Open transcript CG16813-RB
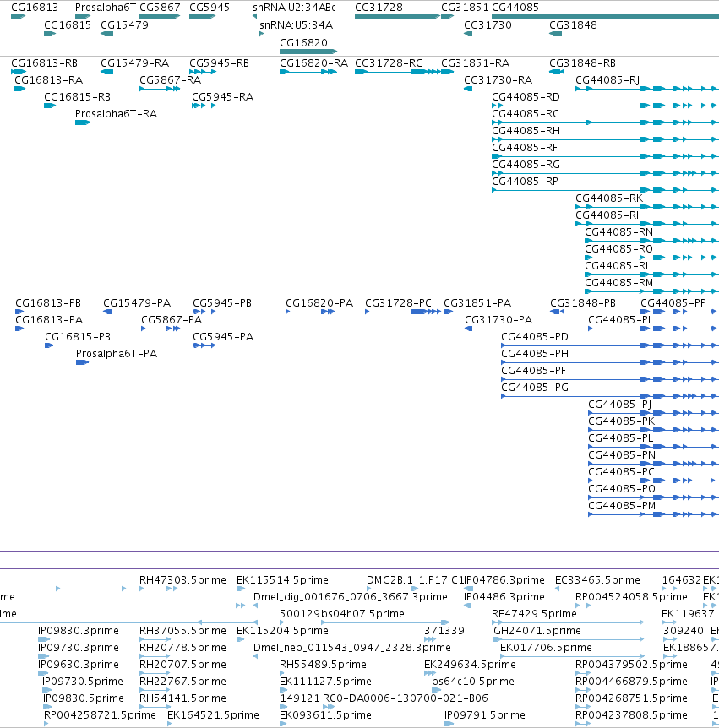 (44, 63)
